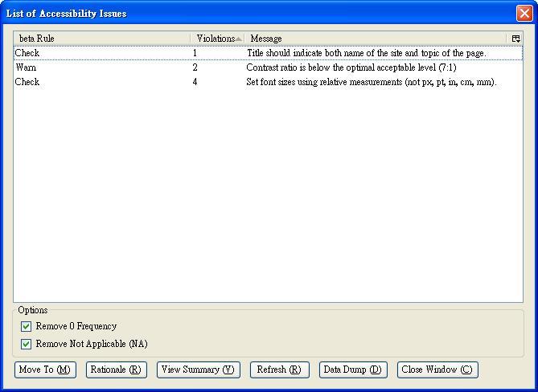The width and height of the screenshot is (538, 392).
Task: Toggle the Remove Not Applicable (NA) checkbox
Action: [x=26, y=344]
